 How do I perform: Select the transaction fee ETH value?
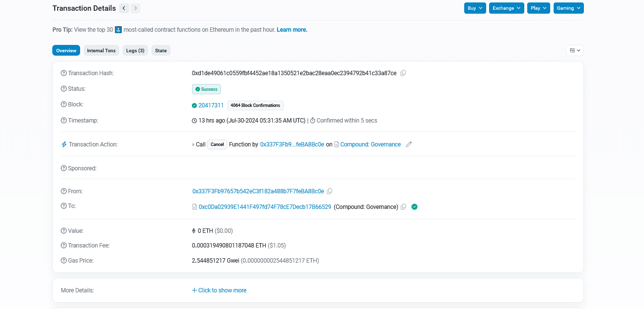[x=229, y=246]
